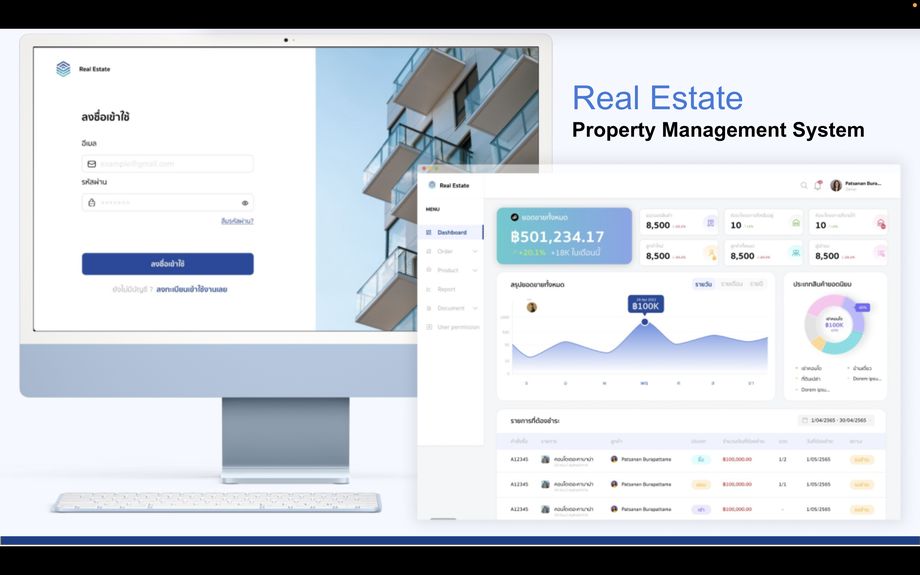Image resolution: width=920 pixels, height=575 pixels.
Task: Click the Order icon in sidebar
Action: pyautogui.click(x=428, y=251)
